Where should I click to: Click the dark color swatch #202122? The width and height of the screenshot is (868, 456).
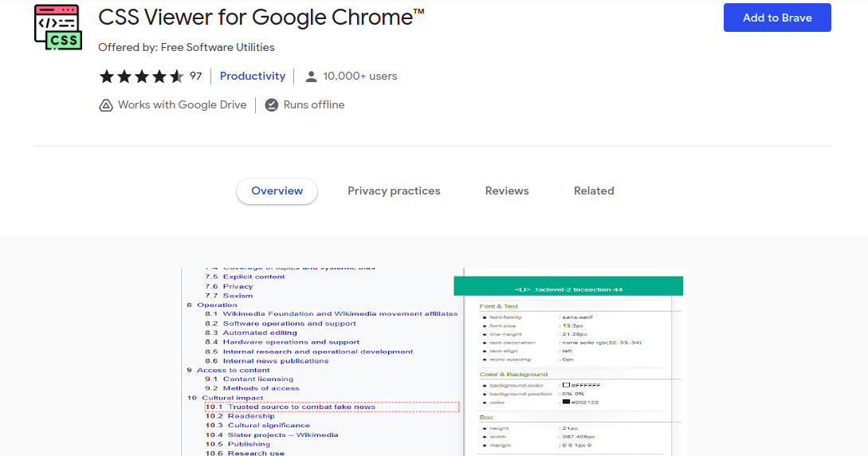pyautogui.click(x=566, y=402)
